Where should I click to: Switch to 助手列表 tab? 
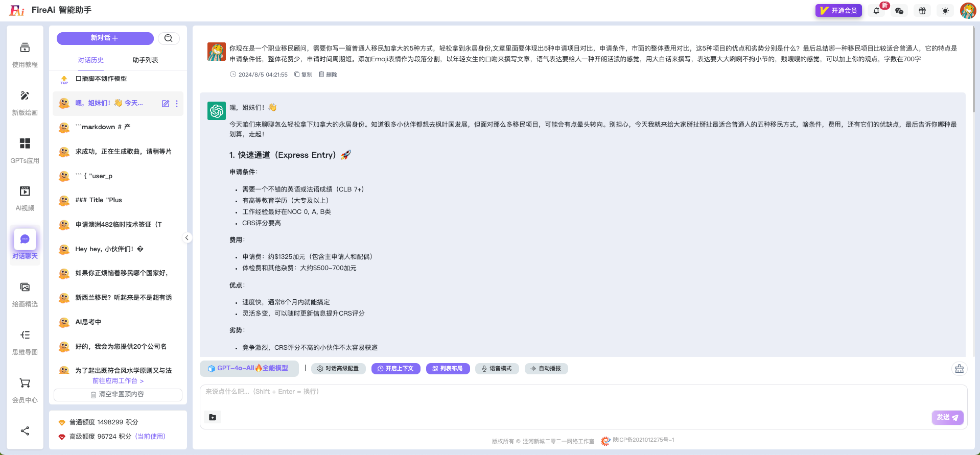(145, 60)
